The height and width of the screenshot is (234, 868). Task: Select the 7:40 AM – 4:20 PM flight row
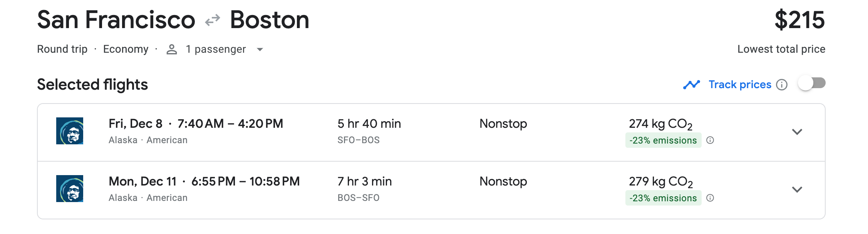click(431, 132)
